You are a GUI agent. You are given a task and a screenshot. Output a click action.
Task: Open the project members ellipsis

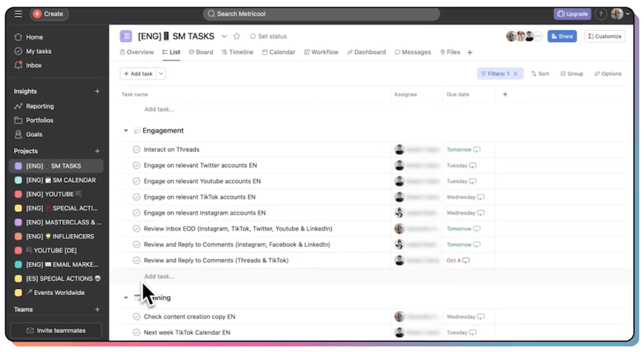[538, 36]
